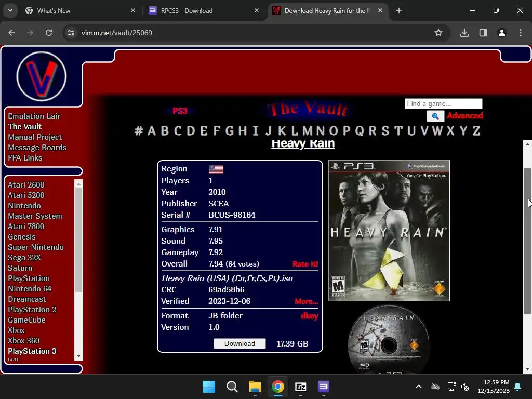Image resolution: width=532 pixels, height=399 pixels.
Task: Select Nintendo 64 in the systems list
Action: [x=30, y=289]
